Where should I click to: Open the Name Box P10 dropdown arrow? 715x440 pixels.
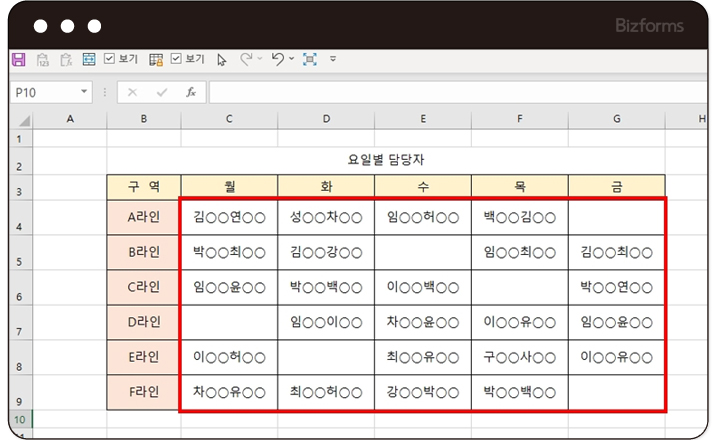[84, 92]
